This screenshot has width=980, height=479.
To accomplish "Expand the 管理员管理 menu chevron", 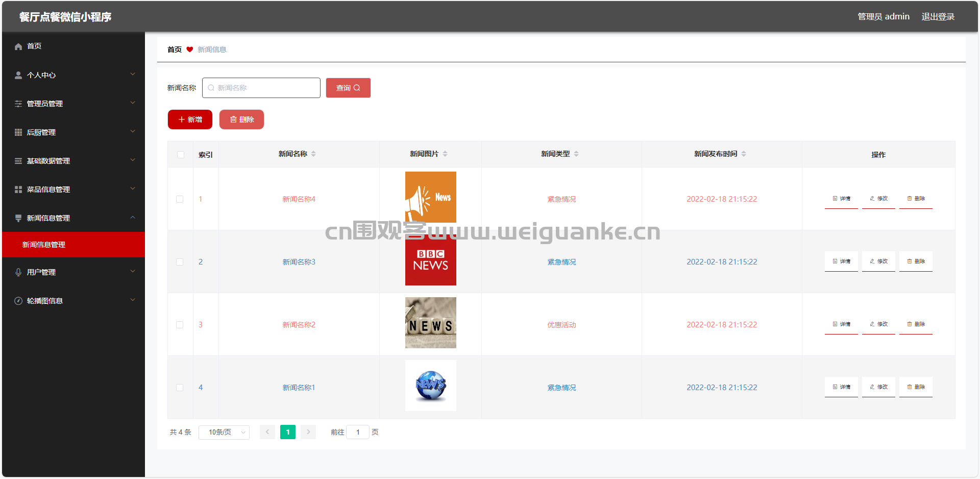I will (x=133, y=103).
